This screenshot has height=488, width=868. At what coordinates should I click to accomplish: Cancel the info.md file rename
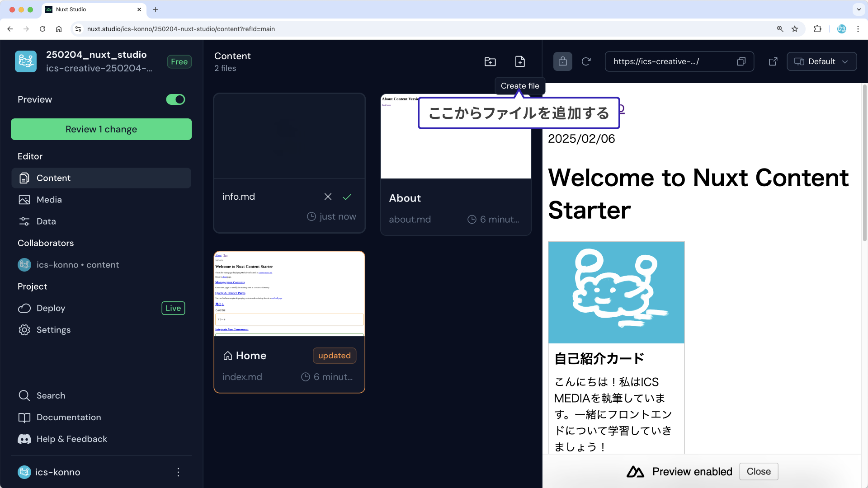(x=328, y=197)
